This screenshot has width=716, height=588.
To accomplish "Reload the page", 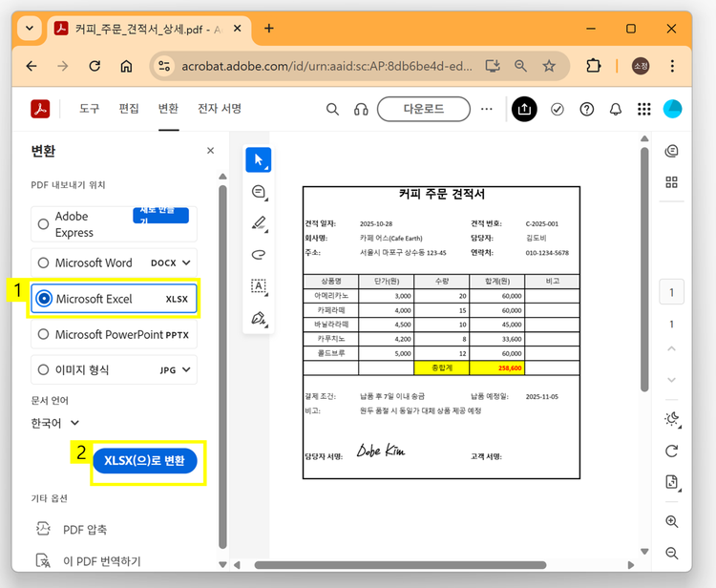I will point(95,66).
